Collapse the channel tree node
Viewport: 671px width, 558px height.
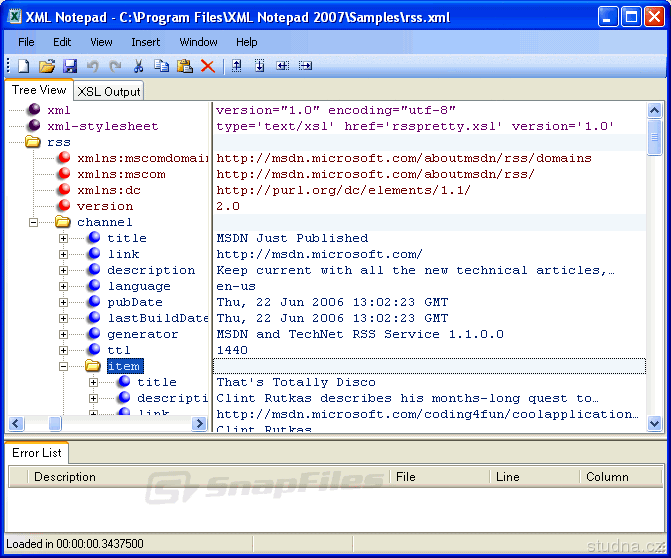(x=33, y=222)
